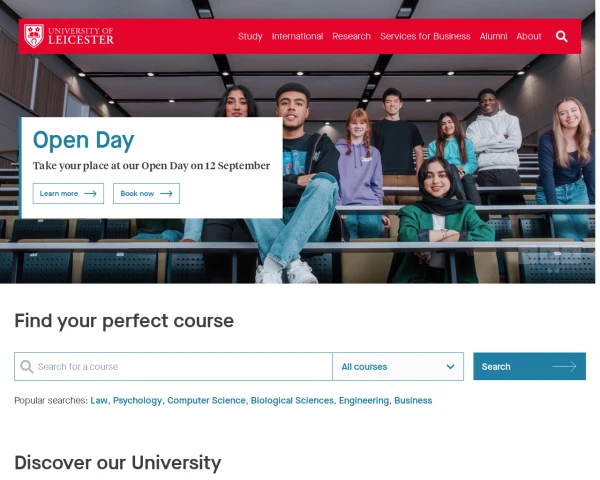Select Psychology popular search link
Viewport: 600px width, 480px height.
pyautogui.click(x=137, y=401)
